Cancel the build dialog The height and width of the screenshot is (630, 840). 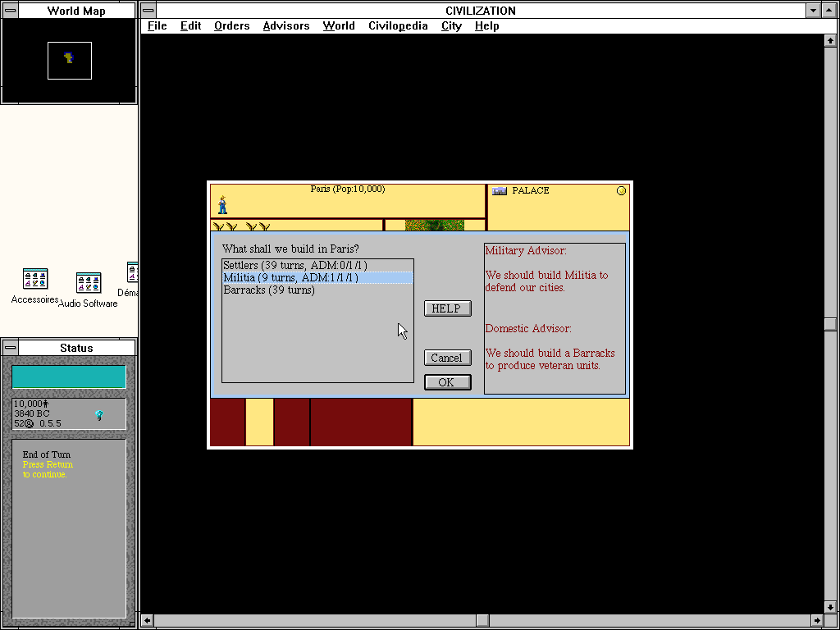pyautogui.click(x=447, y=358)
